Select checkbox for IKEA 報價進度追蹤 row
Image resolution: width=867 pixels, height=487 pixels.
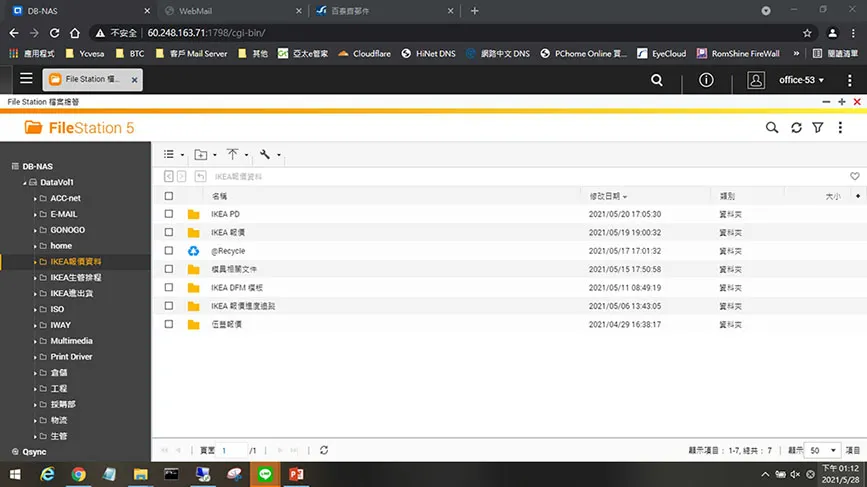point(169,306)
